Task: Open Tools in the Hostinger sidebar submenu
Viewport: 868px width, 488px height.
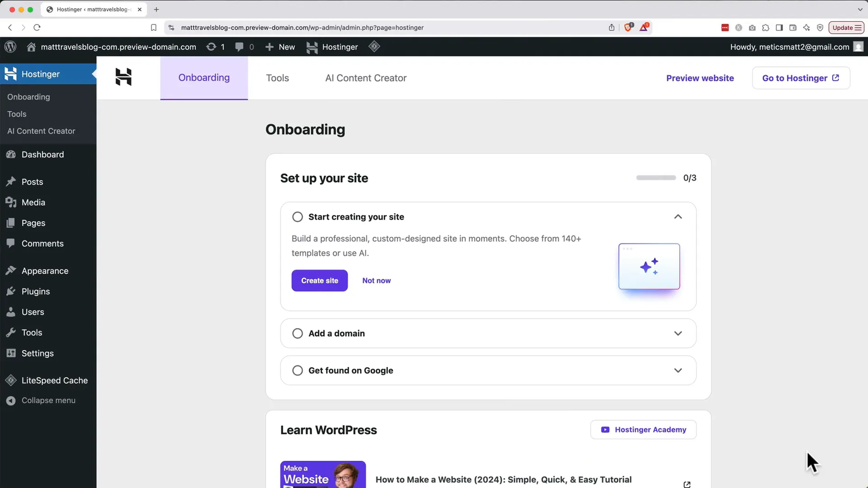Action: [x=17, y=114]
